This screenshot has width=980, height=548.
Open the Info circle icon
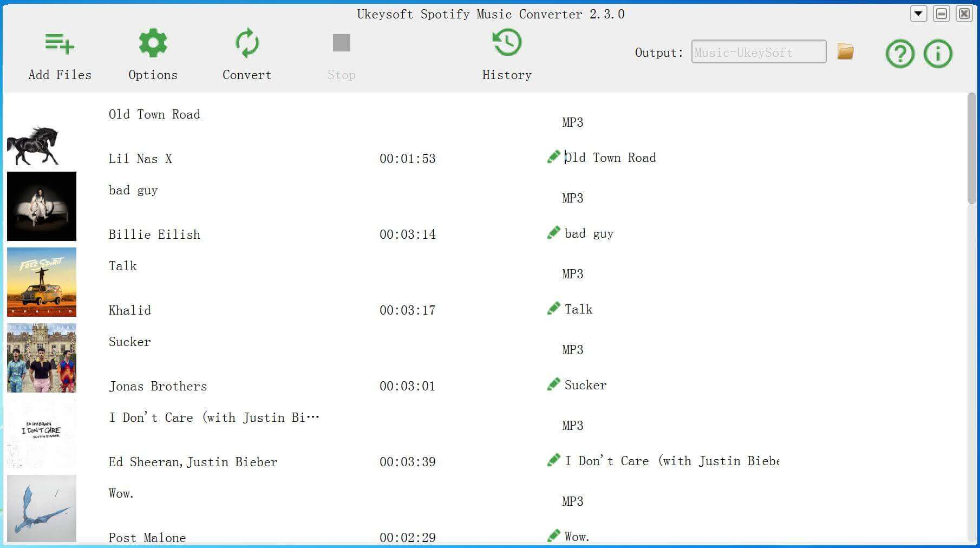pyautogui.click(x=938, y=54)
